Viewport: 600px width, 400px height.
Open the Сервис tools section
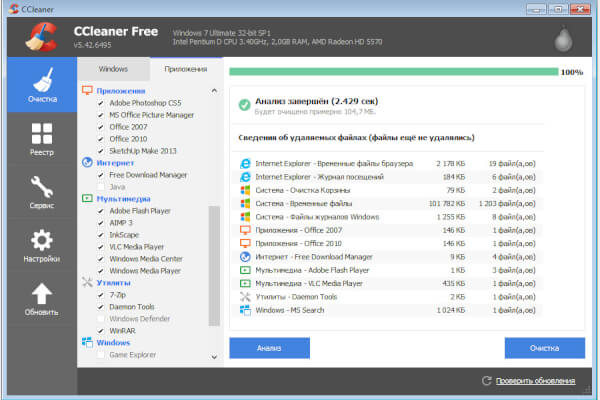coord(42,192)
